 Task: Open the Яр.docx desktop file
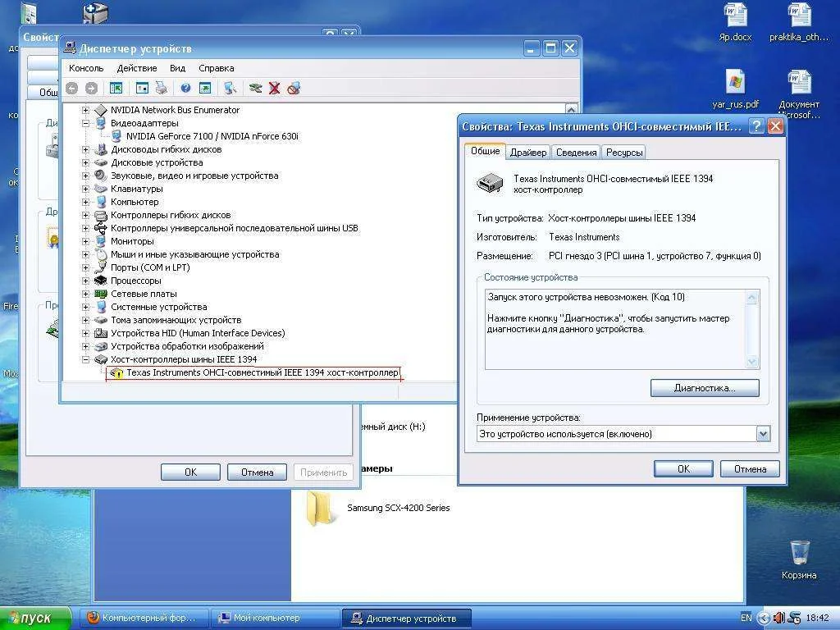click(735, 23)
